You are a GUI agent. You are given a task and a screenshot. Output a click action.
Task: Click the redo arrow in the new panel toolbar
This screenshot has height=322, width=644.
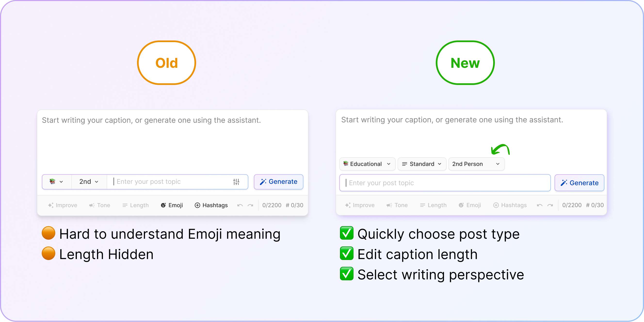(550, 205)
